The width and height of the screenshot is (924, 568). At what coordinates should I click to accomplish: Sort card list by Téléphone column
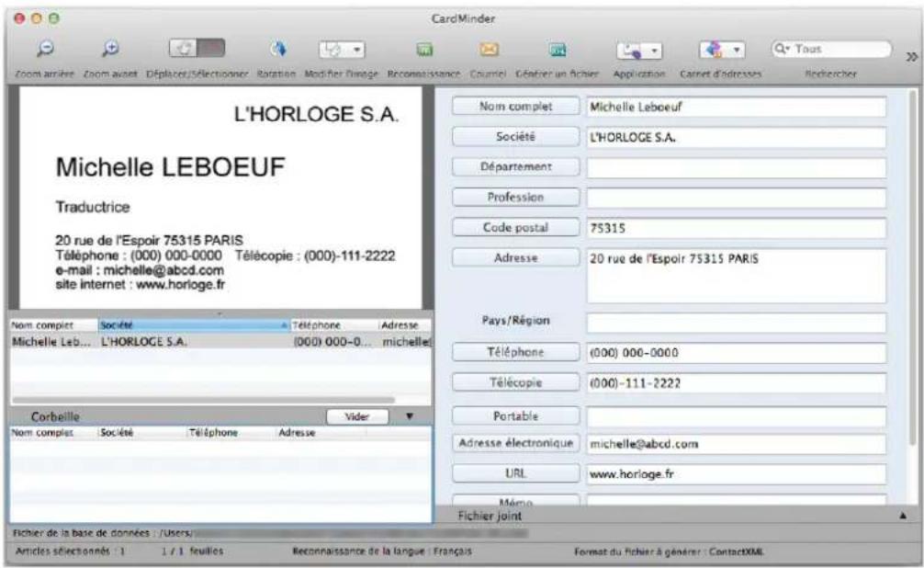point(334,325)
